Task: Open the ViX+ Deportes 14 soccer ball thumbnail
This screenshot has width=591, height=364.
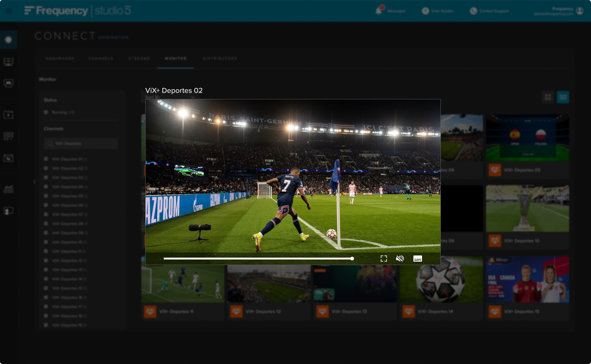Action: [441, 283]
